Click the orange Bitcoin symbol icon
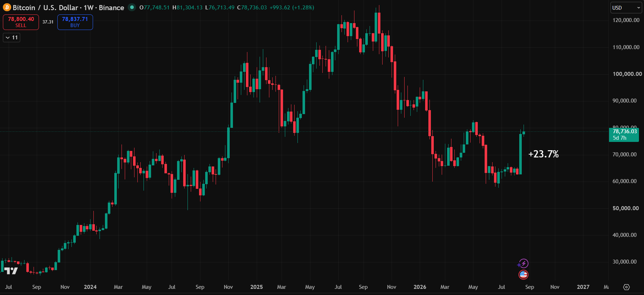Image resolution: width=644 pixels, height=295 pixels. click(7, 8)
